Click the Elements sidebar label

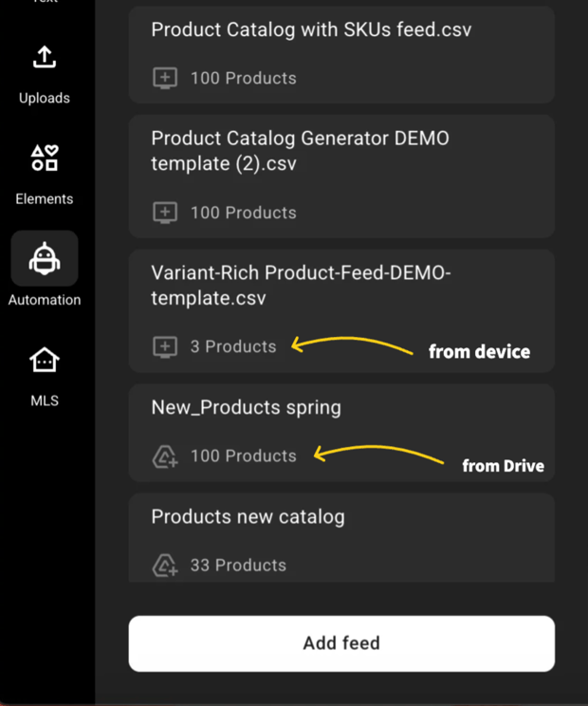[x=45, y=199]
